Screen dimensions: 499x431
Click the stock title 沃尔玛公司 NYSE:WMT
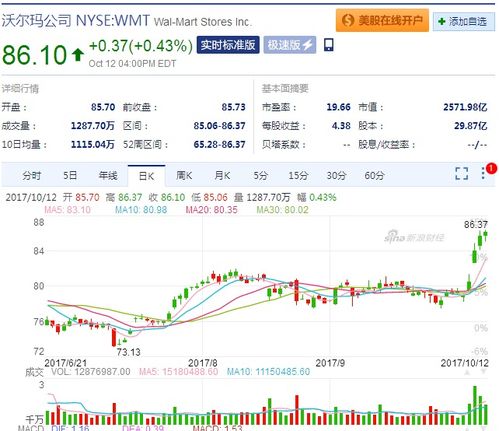(x=76, y=21)
